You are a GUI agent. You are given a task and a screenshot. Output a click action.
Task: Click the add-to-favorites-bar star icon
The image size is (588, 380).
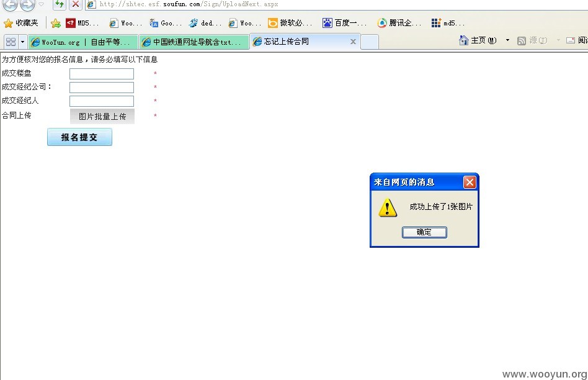point(55,23)
